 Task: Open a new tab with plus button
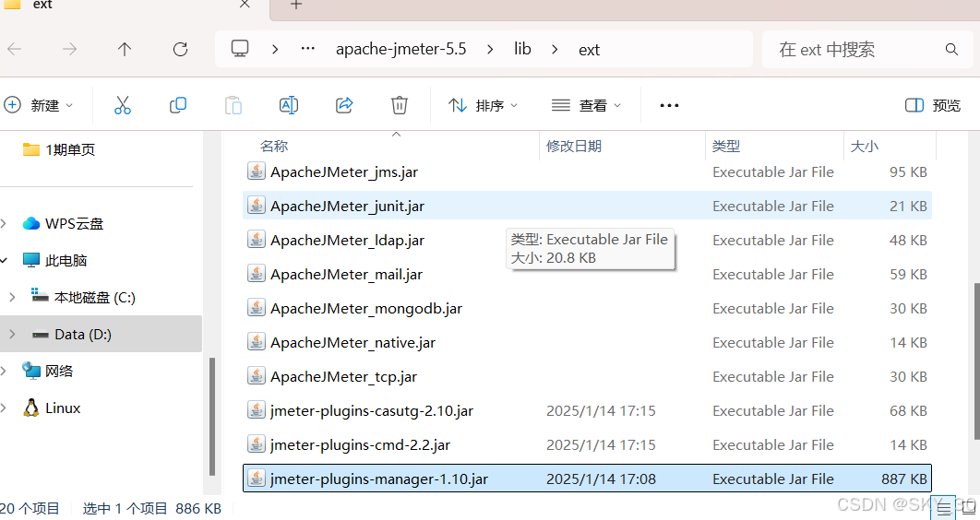click(x=296, y=5)
